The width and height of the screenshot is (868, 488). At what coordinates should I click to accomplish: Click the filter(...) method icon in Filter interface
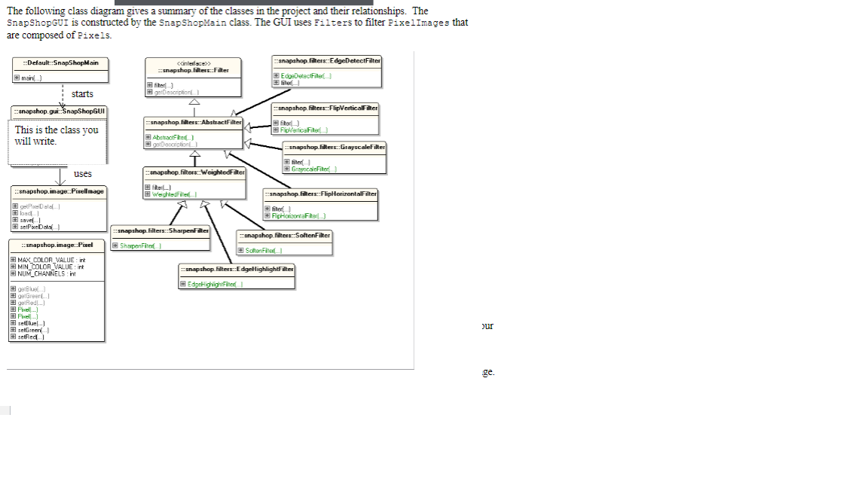point(150,84)
